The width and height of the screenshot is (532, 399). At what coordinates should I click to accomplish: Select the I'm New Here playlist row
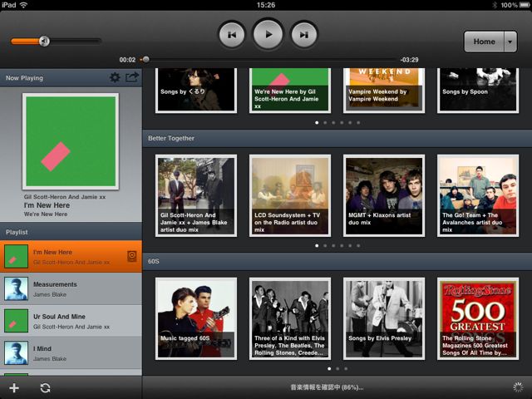(x=71, y=257)
